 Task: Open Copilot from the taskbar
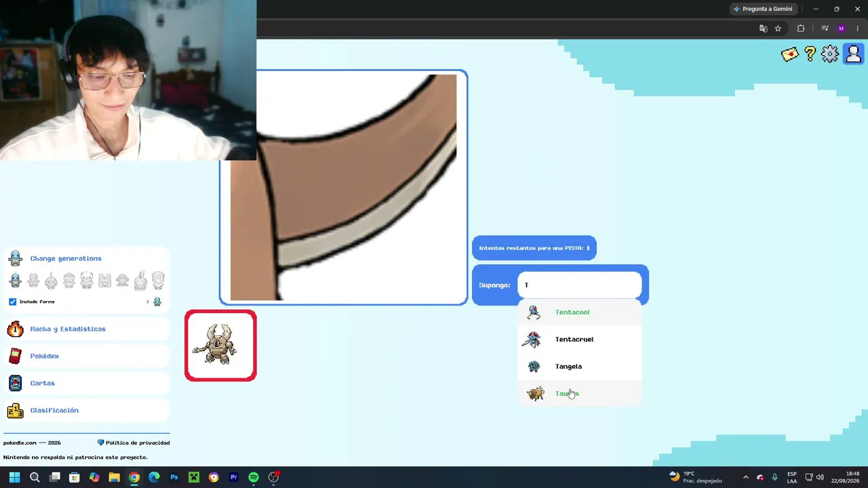point(94,477)
